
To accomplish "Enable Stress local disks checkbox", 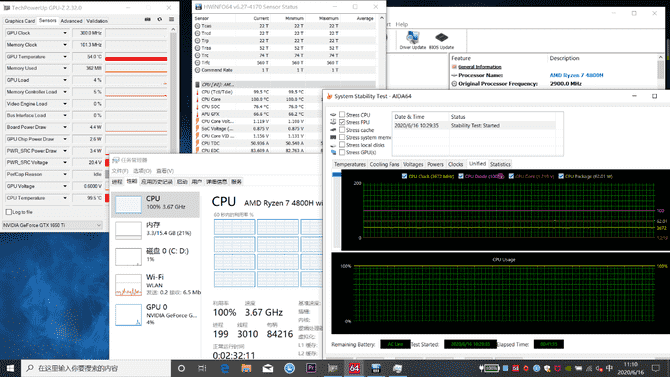I will point(342,145).
